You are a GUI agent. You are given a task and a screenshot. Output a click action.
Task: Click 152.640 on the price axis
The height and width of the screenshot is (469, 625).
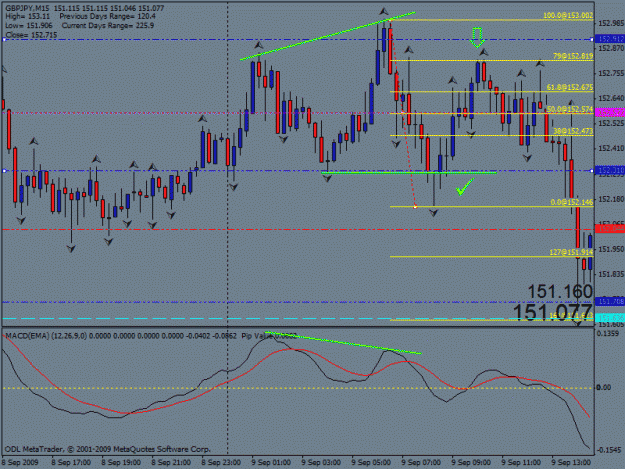(611, 98)
